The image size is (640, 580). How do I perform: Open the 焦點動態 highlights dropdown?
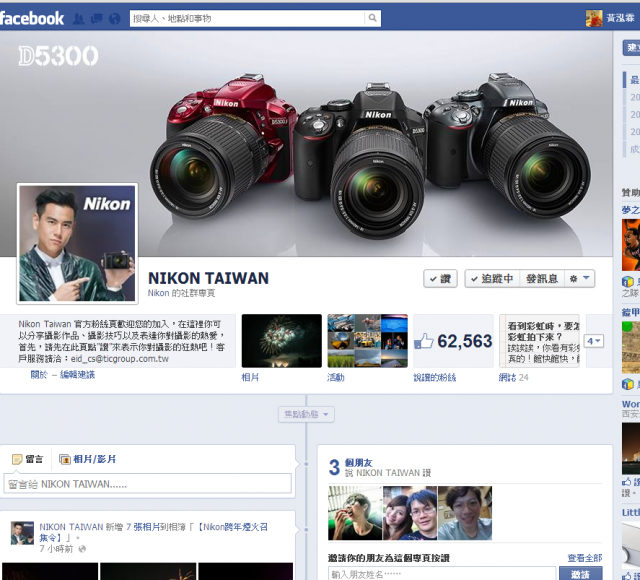306,414
